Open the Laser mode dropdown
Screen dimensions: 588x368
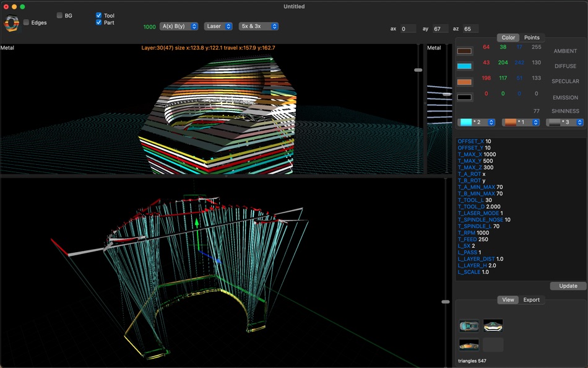tap(218, 26)
